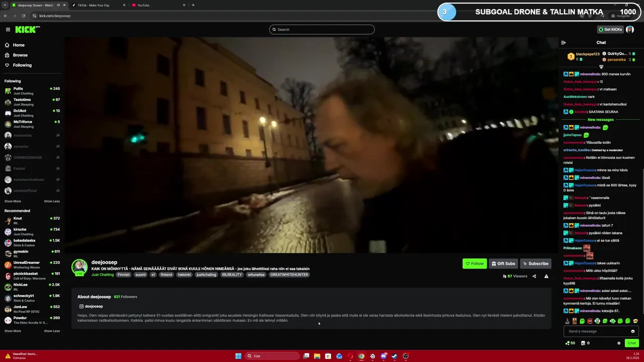The height and width of the screenshot is (362, 644).
Task: Open Steam from the taskbar
Action: (x=394, y=356)
